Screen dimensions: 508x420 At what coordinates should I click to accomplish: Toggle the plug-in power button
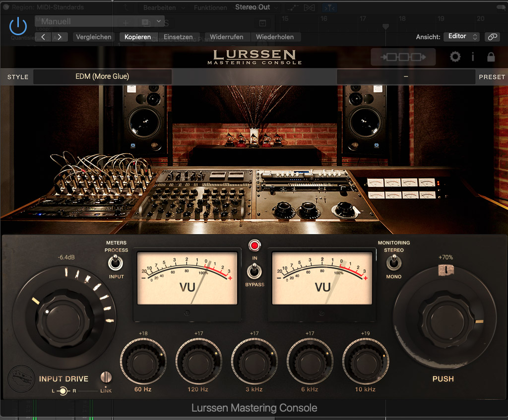pos(18,26)
